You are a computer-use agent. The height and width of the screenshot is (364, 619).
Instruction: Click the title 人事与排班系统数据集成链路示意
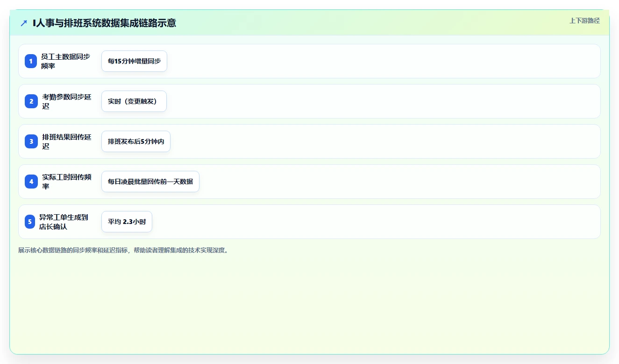(x=105, y=23)
